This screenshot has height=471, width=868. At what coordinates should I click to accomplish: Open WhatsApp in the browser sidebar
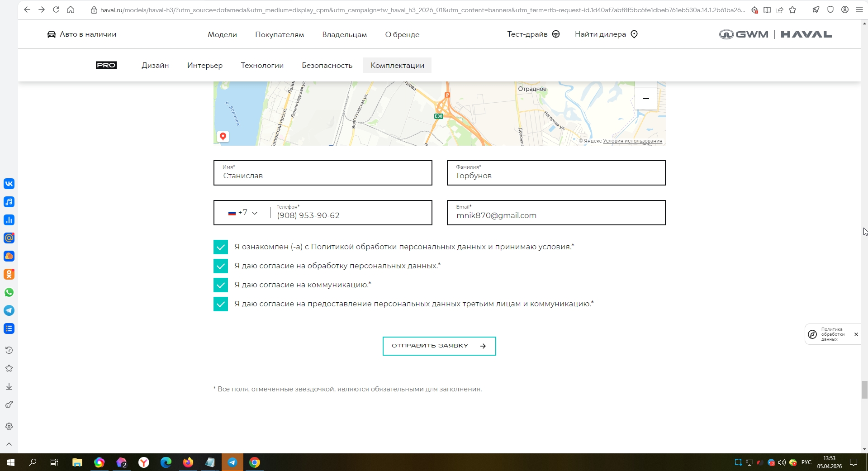tap(9, 292)
